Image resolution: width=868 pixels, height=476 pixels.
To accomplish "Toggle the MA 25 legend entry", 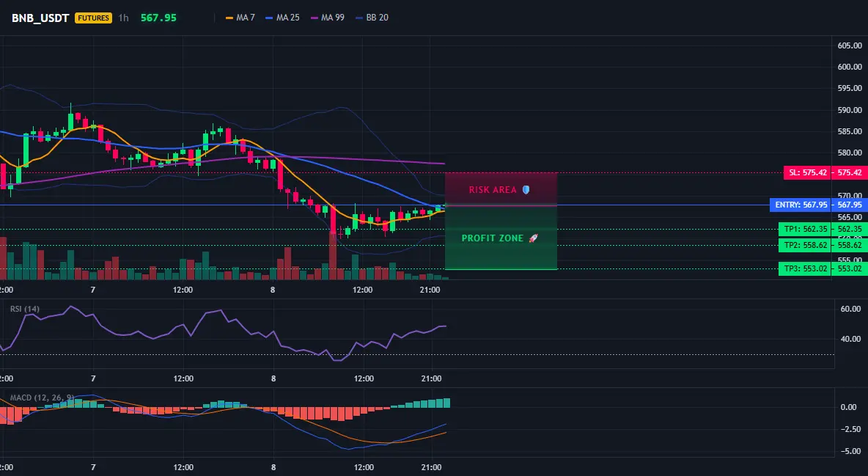I will [x=282, y=18].
